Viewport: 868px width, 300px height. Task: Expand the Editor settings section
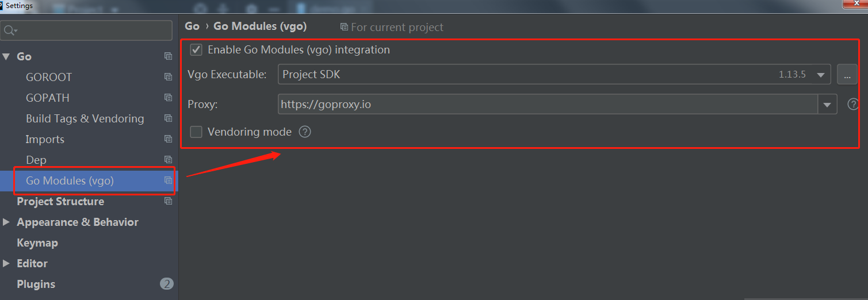(6, 263)
